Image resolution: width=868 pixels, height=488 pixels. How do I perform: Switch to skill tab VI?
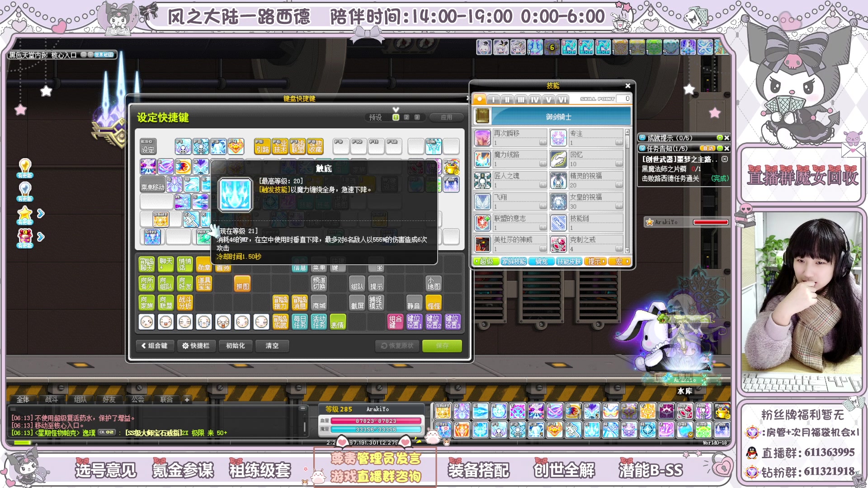tap(562, 99)
